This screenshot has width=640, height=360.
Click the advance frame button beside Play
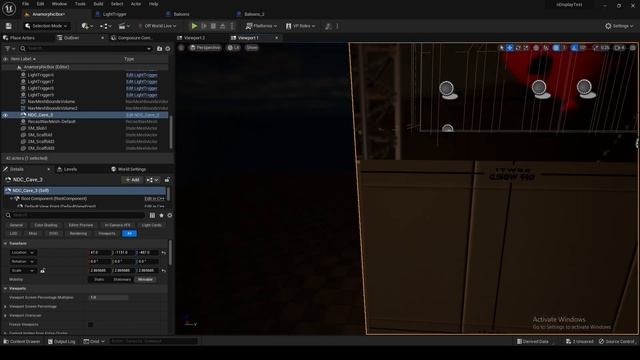pos(204,26)
